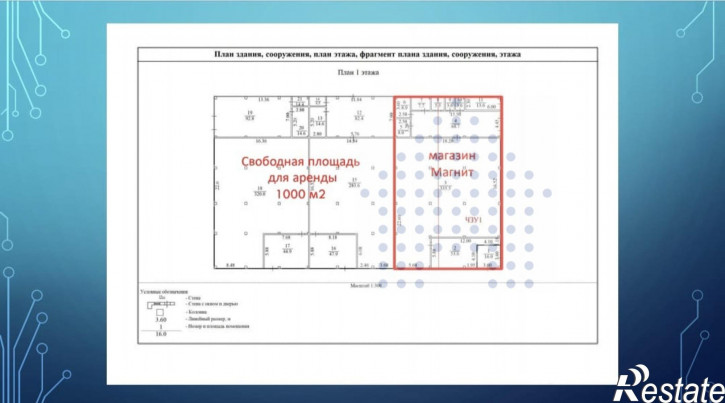The height and width of the screenshot is (403, 725).
Task: Click the "магазин Магнит" red label
Action: tap(451, 165)
